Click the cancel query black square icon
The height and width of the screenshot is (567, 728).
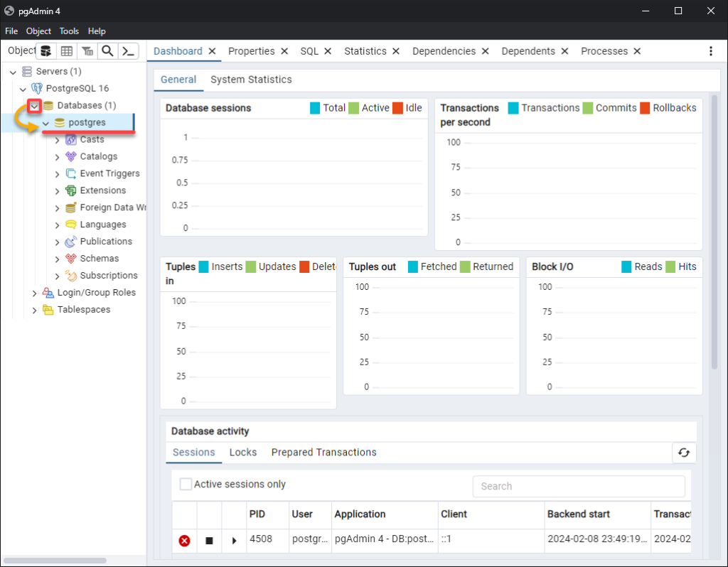coord(209,541)
